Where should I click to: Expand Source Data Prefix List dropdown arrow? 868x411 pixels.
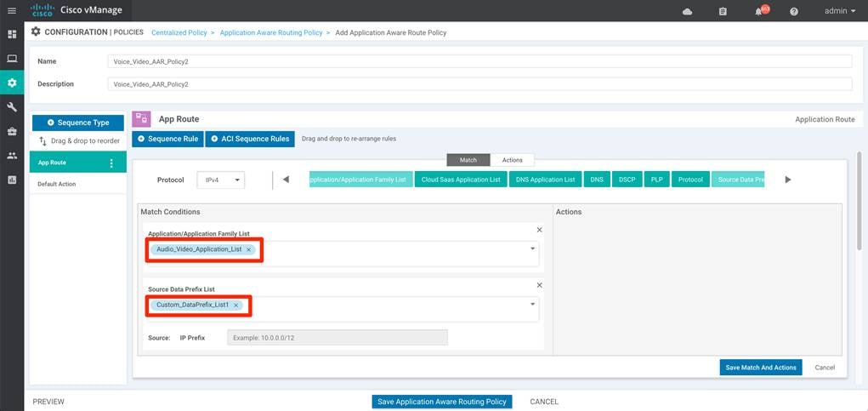coord(532,304)
